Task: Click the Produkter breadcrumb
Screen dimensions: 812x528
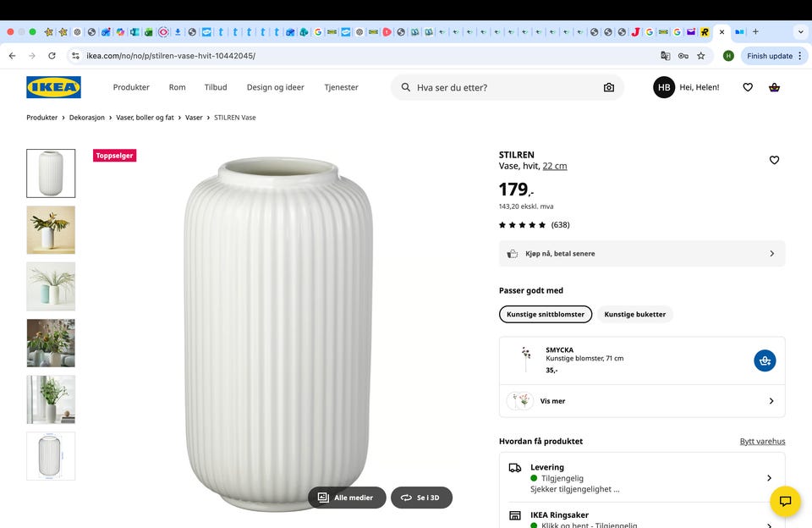Action: 42,118
